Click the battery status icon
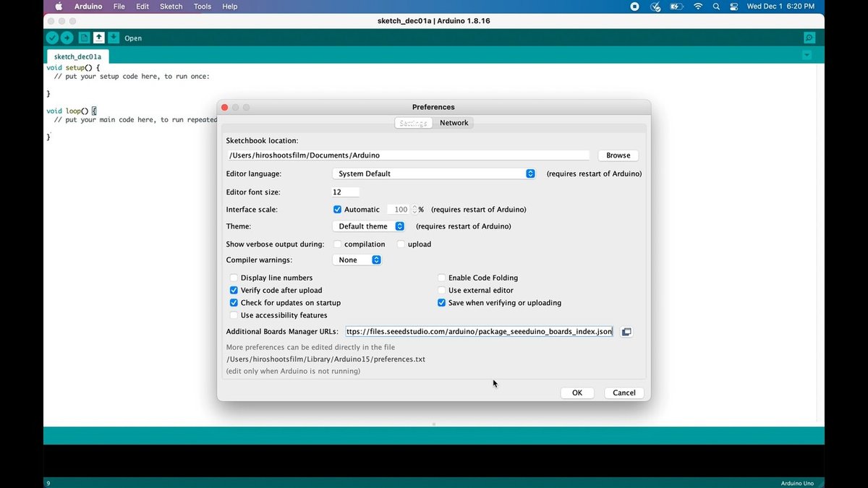The image size is (868, 488). (678, 7)
